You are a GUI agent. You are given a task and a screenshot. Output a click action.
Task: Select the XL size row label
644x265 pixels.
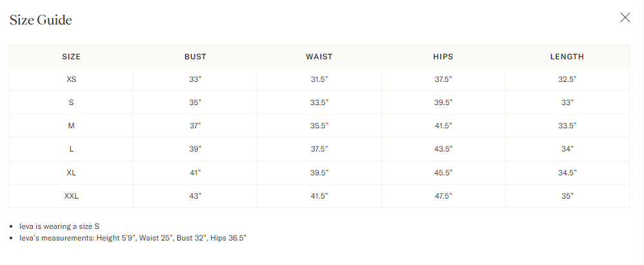[x=71, y=173]
